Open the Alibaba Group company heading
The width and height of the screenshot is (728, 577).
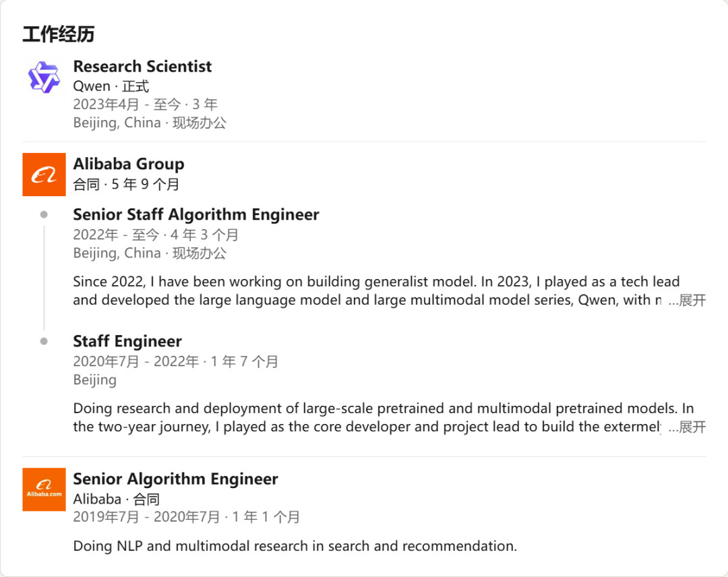coord(128,164)
